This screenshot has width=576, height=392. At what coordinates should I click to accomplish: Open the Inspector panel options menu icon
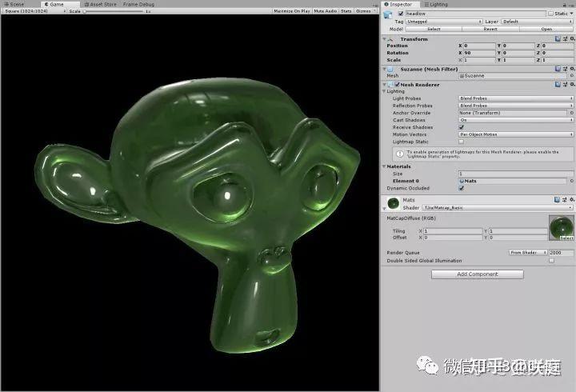572,5
